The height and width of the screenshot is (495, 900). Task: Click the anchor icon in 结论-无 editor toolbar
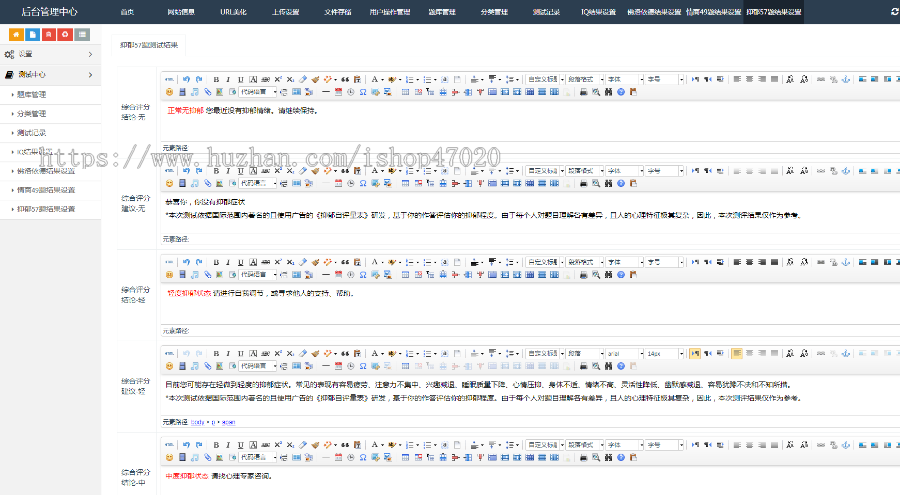tap(845, 79)
